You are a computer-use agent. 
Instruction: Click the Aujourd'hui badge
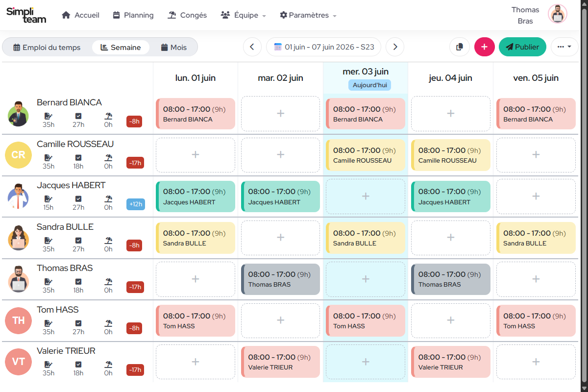pyautogui.click(x=370, y=85)
